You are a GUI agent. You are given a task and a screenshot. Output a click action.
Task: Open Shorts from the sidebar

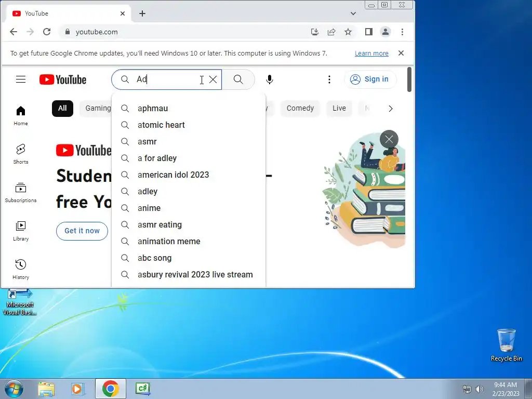point(21,154)
